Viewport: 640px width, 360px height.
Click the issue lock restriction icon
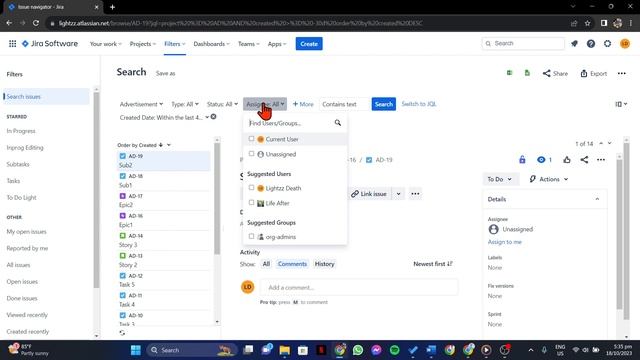(x=522, y=160)
